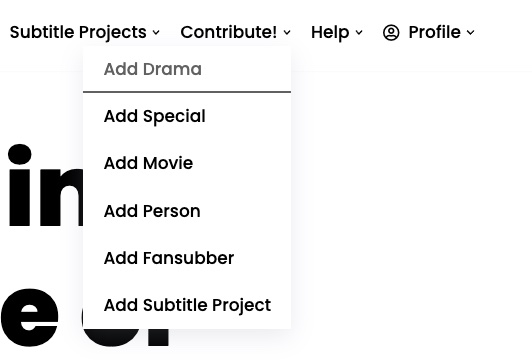Expand the Subtitle Projects chevron arrow
This screenshot has width=532, height=364.
pyautogui.click(x=156, y=33)
